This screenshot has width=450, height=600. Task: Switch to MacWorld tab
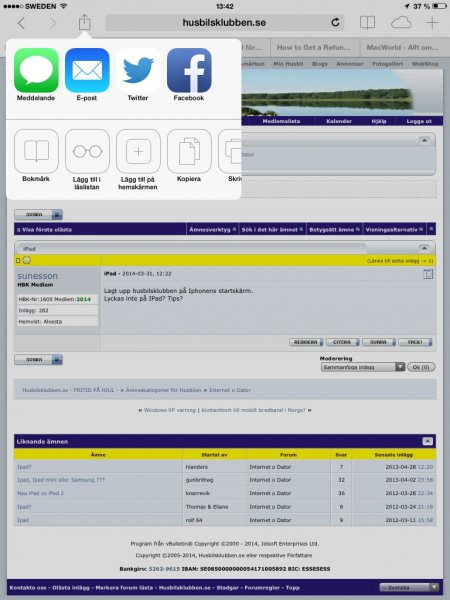click(403, 47)
